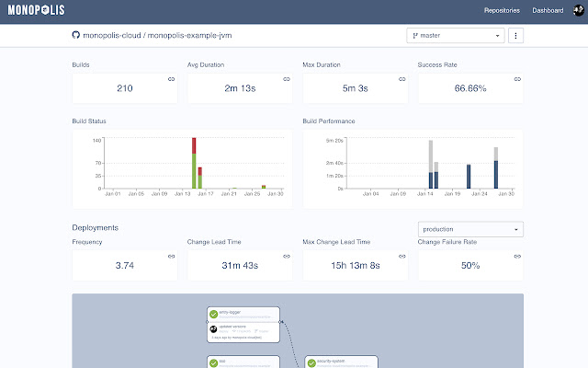
Task: Click link icon on Avg Duration card
Action: click(x=287, y=80)
